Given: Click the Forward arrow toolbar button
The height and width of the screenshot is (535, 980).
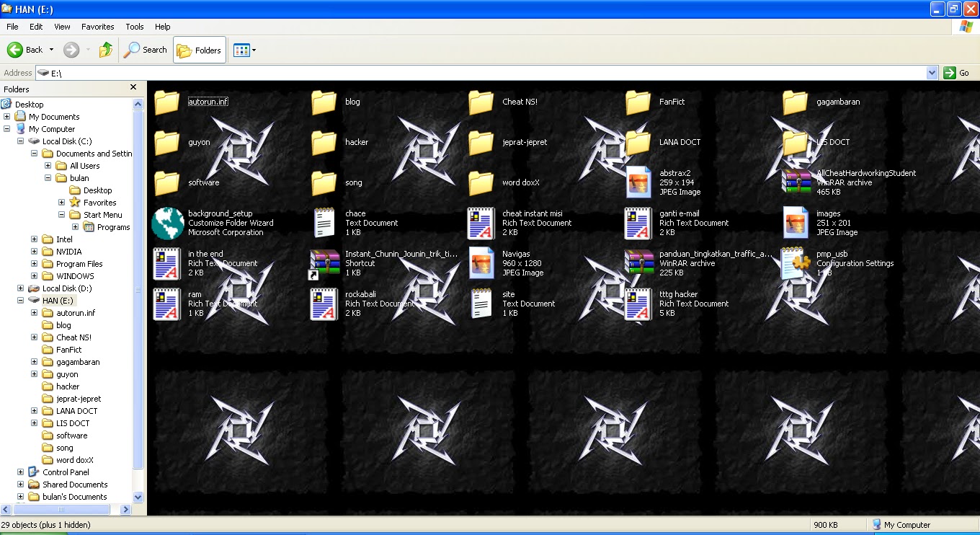Looking at the screenshot, I should click(71, 50).
